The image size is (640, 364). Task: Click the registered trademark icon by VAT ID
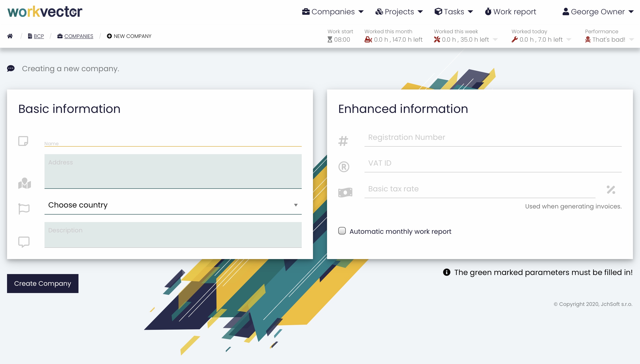[344, 167]
